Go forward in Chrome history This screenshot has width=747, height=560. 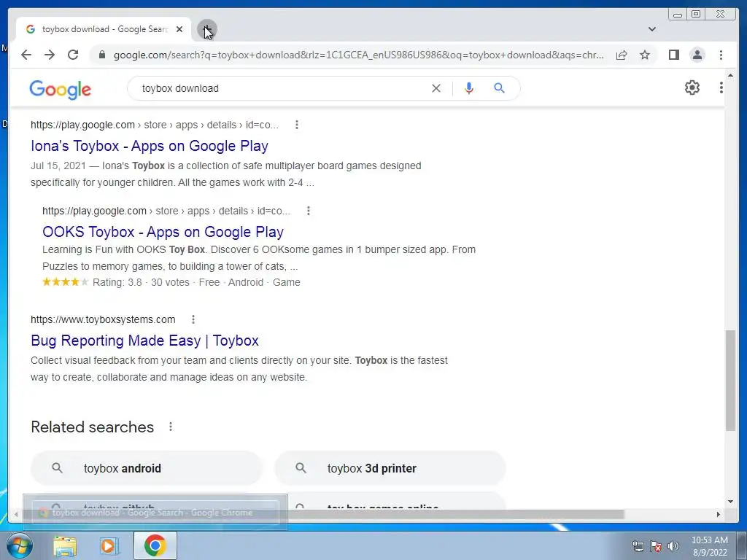coord(50,55)
